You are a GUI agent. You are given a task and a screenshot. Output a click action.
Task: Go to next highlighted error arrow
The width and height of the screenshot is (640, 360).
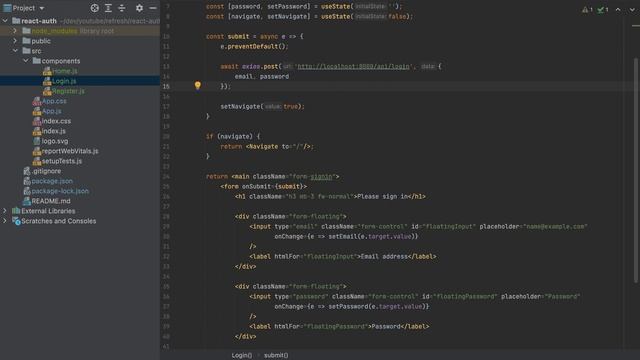(x=632, y=9)
